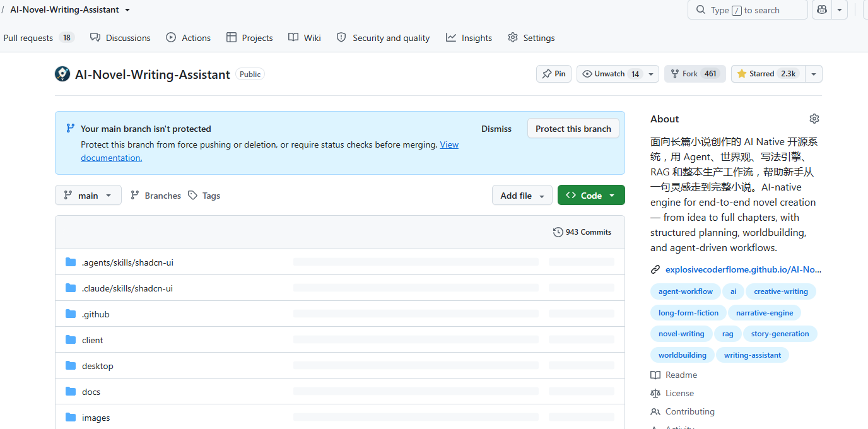Click the 943 Commits link
Viewport: 868px width, 429px height.
pyautogui.click(x=582, y=232)
